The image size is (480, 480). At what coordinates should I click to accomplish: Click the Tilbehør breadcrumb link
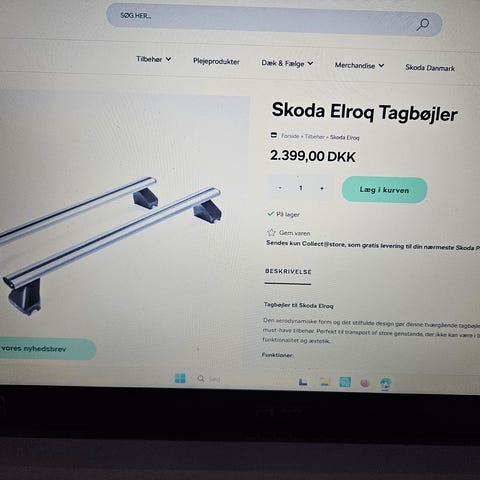[314, 137]
